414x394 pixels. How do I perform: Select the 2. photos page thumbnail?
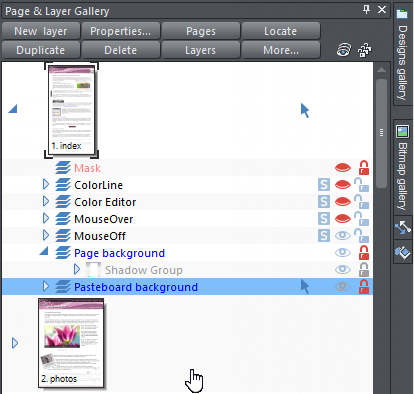(x=71, y=344)
